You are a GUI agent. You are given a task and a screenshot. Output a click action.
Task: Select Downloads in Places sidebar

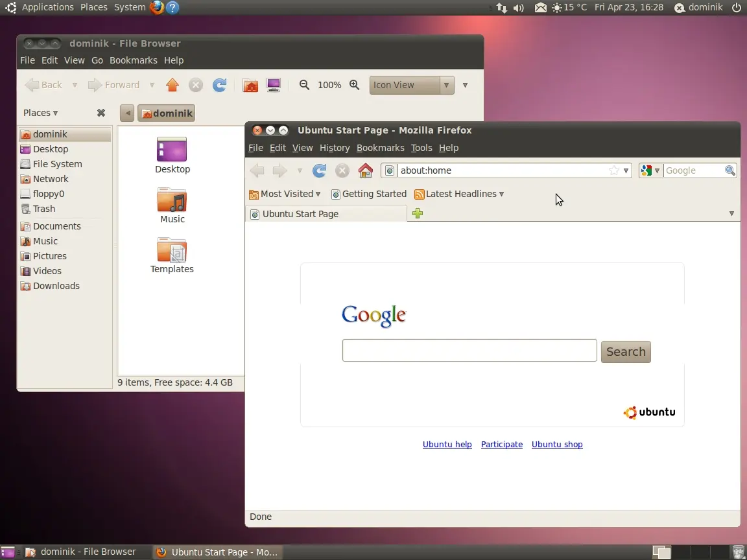pyautogui.click(x=65, y=286)
